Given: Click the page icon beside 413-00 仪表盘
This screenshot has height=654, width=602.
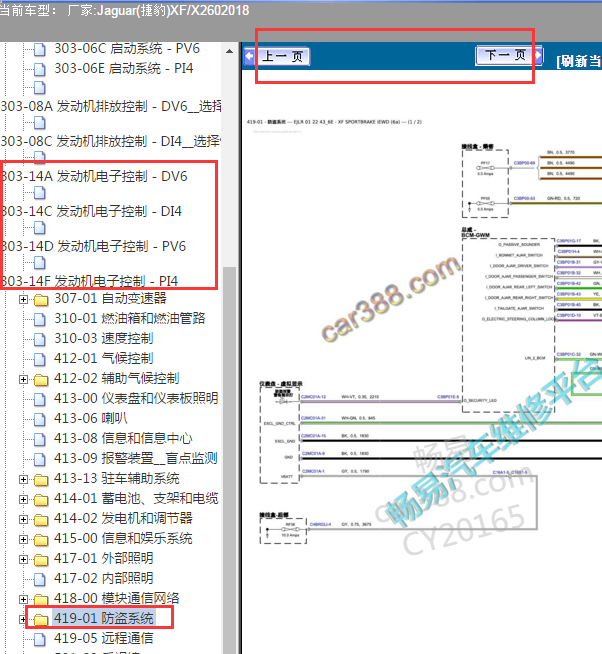Looking at the screenshot, I should pos(40,400).
